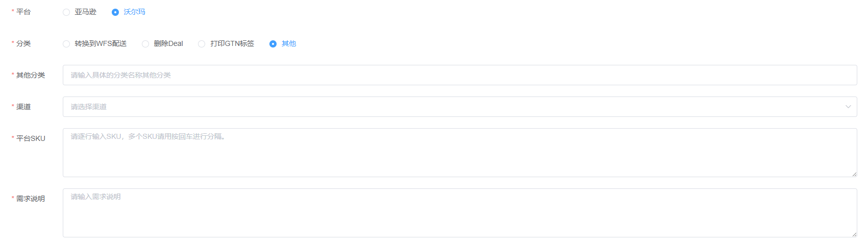
Task: Focus the 平台SKU multiline text area
Action: [459, 153]
